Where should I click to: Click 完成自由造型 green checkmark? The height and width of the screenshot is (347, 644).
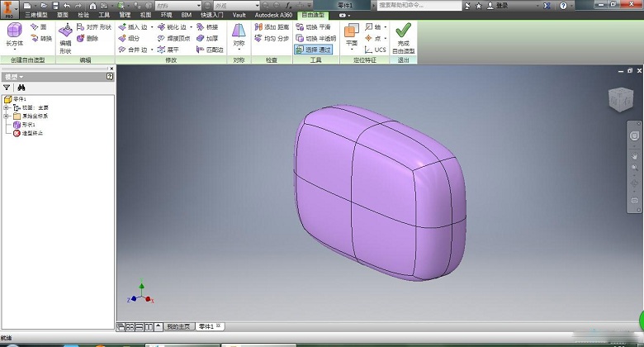(403, 36)
